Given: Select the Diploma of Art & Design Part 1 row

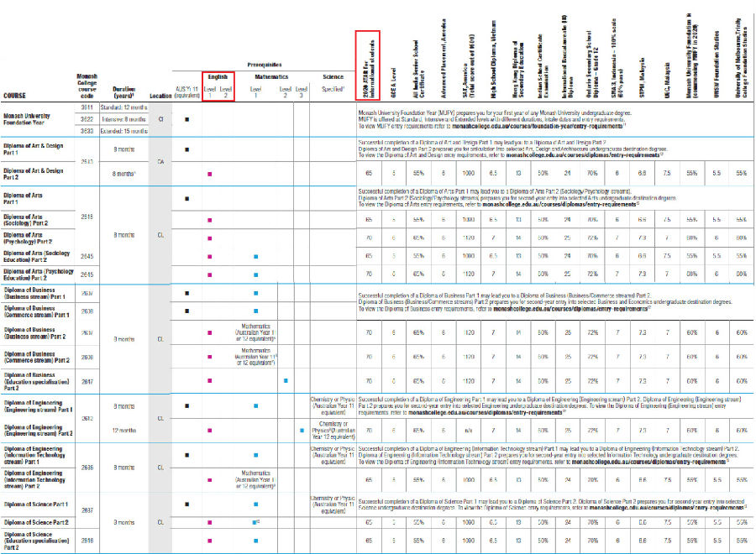Looking at the screenshot, I should (x=33, y=149).
